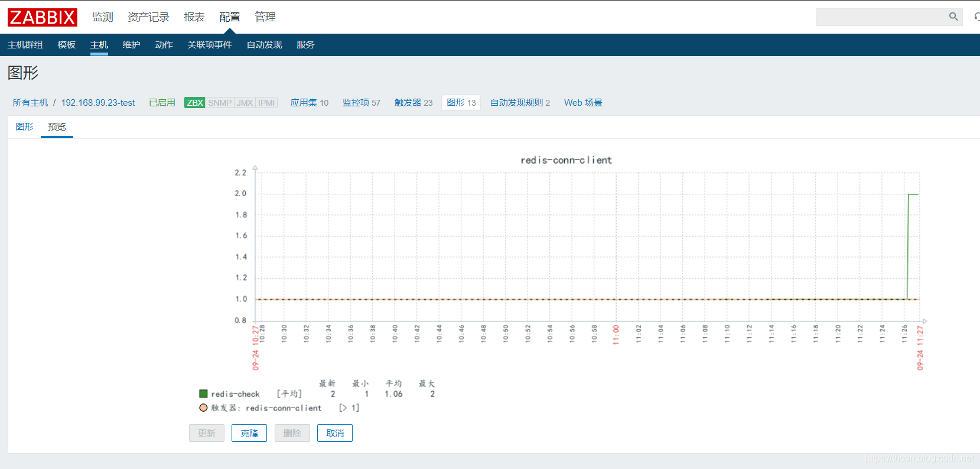Go to 主机群组 submenu

(x=25, y=45)
